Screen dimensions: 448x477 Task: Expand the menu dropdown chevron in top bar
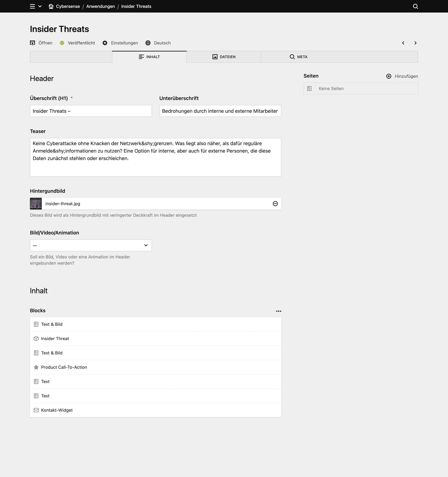point(40,6)
